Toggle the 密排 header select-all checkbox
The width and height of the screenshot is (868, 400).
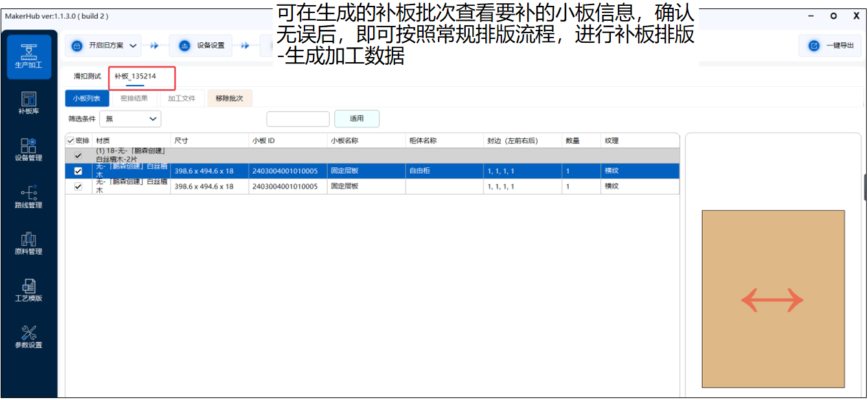point(71,141)
